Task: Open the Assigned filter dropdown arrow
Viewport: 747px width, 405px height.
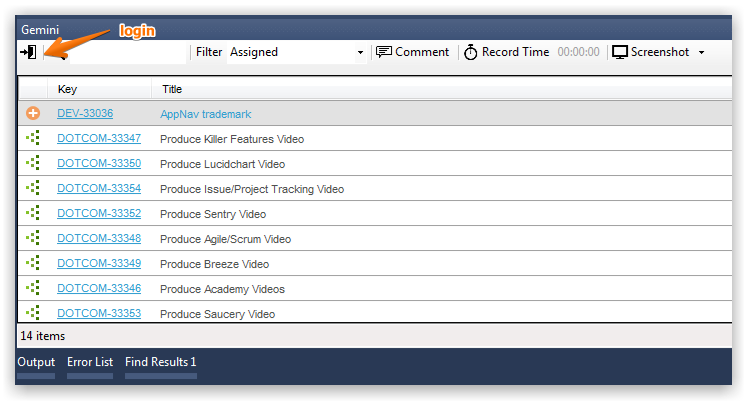Action: tap(360, 52)
